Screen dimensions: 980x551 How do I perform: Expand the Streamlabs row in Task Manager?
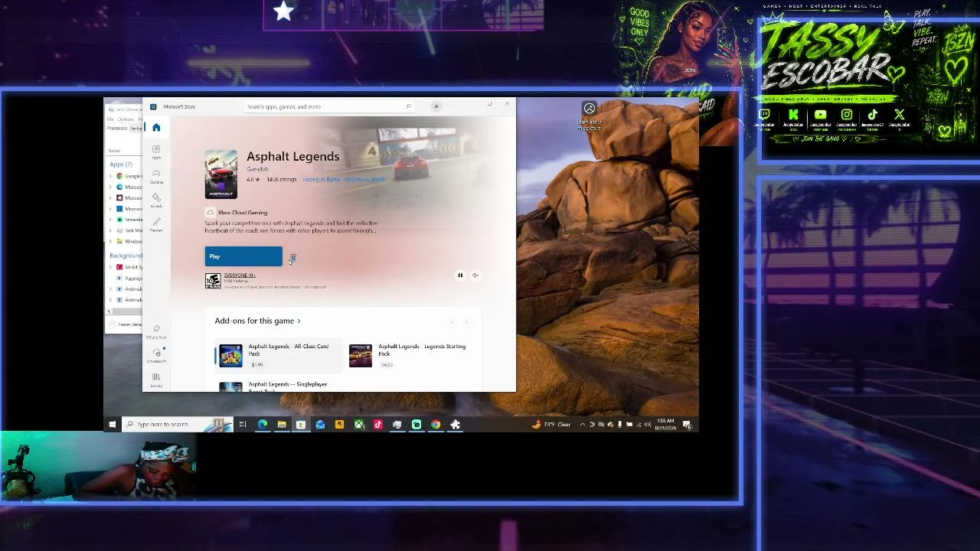point(110,220)
